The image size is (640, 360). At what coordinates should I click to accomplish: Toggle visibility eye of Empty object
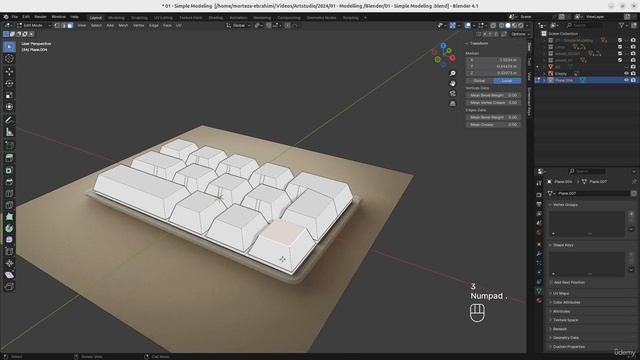tap(626, 73)
